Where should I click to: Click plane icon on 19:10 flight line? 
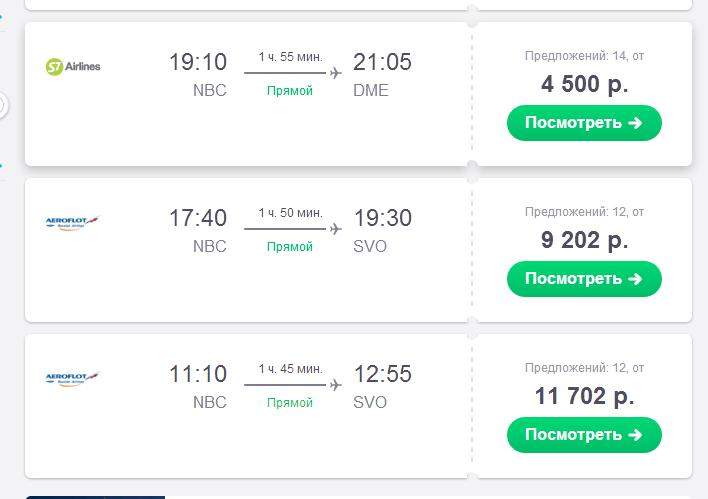point(335,73)
